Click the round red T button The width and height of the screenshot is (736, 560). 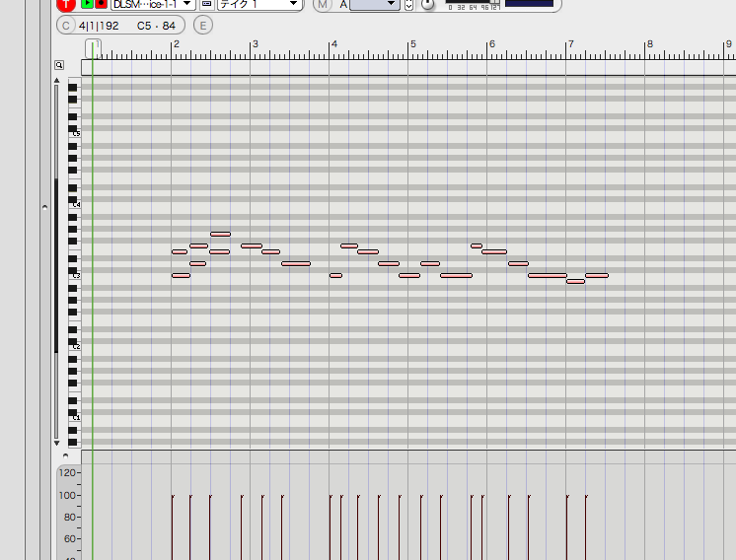point(66,4)
